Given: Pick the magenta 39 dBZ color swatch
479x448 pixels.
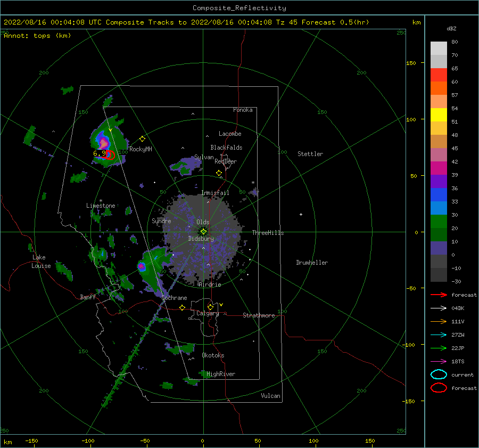Looking at the screenshot, I should point(439,168).
